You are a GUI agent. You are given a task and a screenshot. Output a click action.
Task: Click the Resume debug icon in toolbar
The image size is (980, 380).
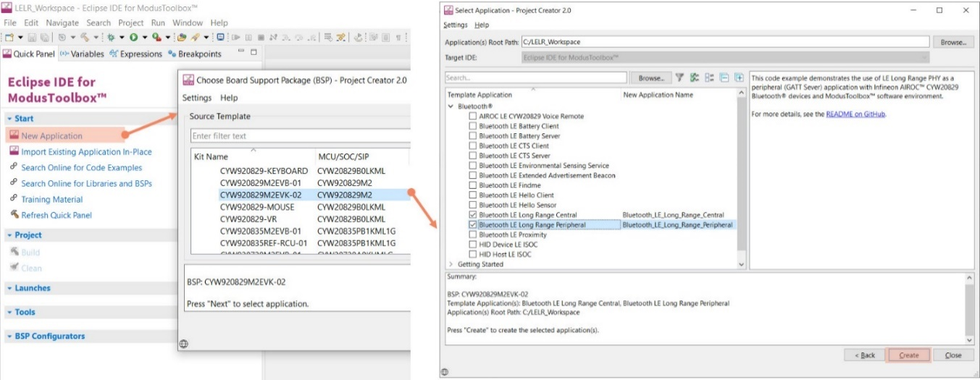click(x=235, y=37)
